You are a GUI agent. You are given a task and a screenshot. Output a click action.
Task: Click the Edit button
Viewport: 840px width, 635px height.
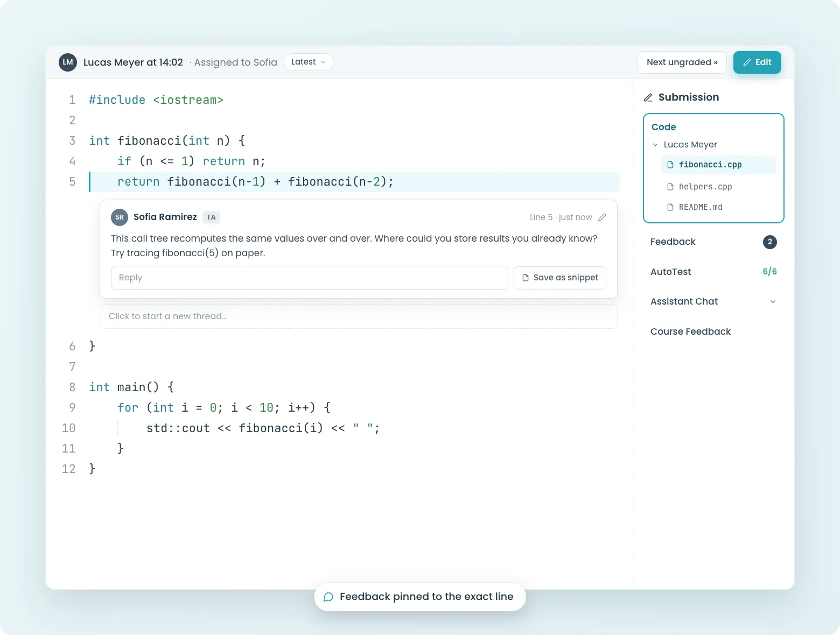(x=757, y=62)
